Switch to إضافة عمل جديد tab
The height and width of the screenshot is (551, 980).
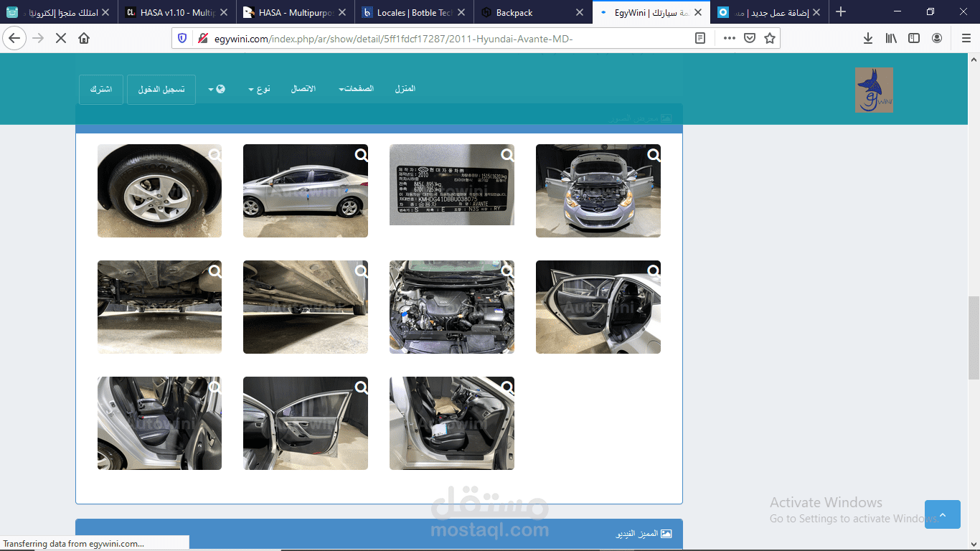coord(769,12)
